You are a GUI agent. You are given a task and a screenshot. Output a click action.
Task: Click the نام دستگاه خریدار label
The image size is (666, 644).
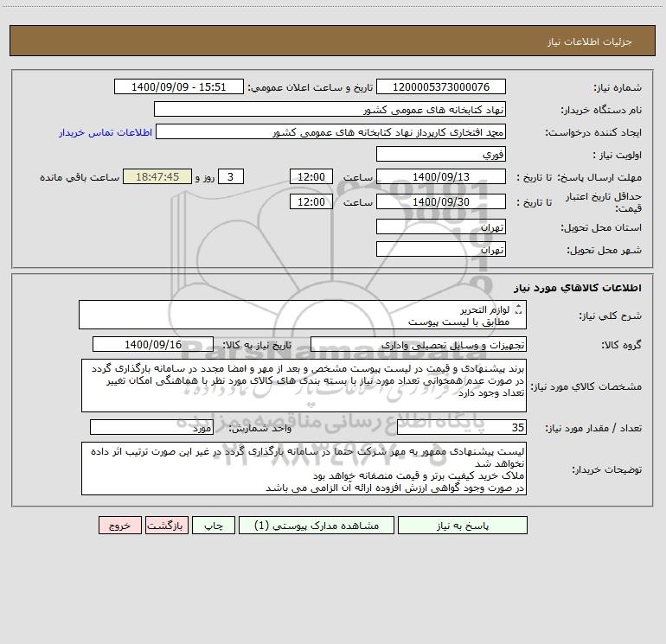[601, 110]
